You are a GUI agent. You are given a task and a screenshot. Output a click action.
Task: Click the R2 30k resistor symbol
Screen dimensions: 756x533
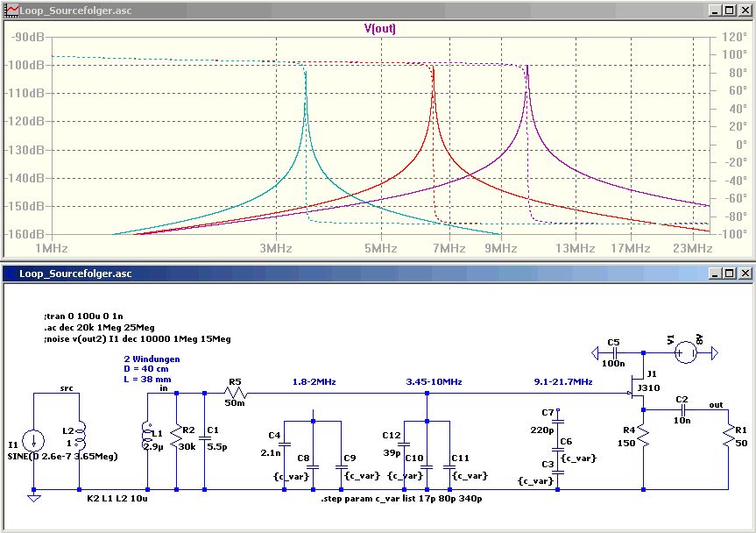[x=177, y=437]
